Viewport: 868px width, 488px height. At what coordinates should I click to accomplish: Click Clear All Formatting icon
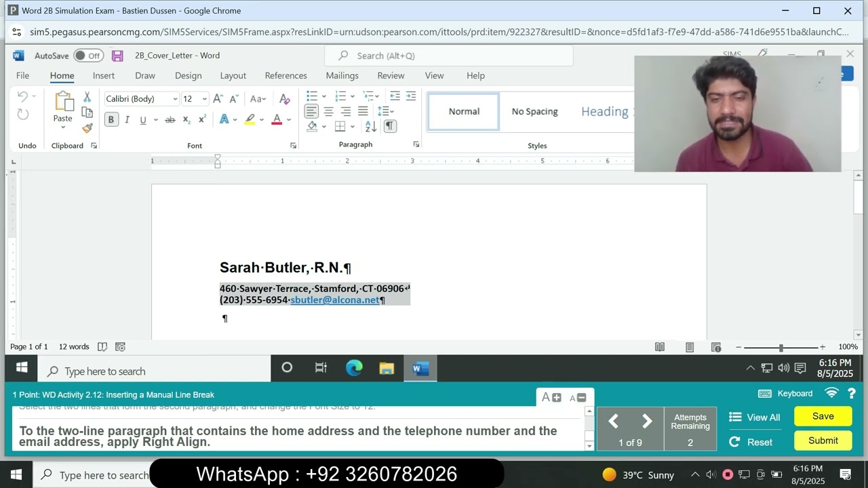click(x=285, y=99)
